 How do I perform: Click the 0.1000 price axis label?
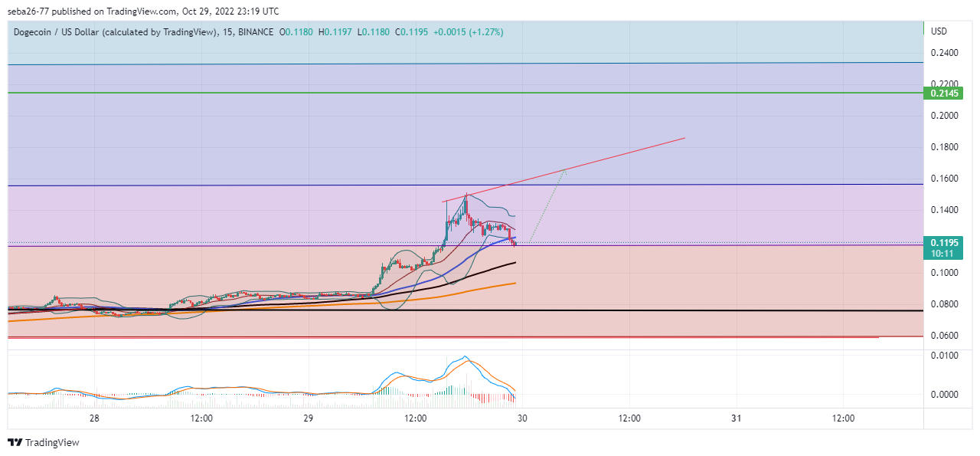pos(943,273)
